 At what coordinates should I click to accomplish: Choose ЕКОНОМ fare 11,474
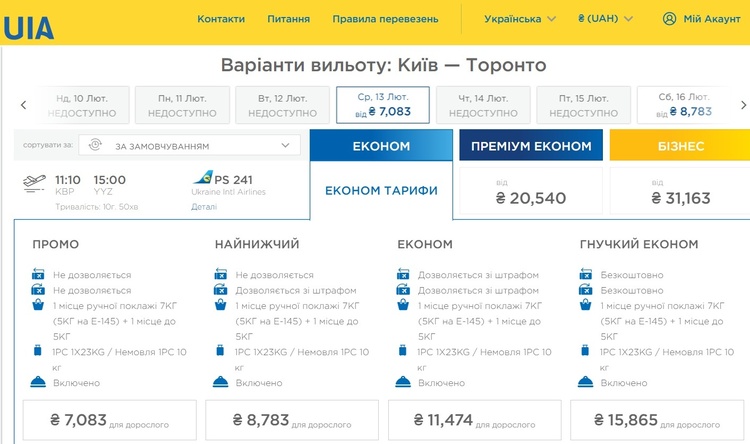474,420
